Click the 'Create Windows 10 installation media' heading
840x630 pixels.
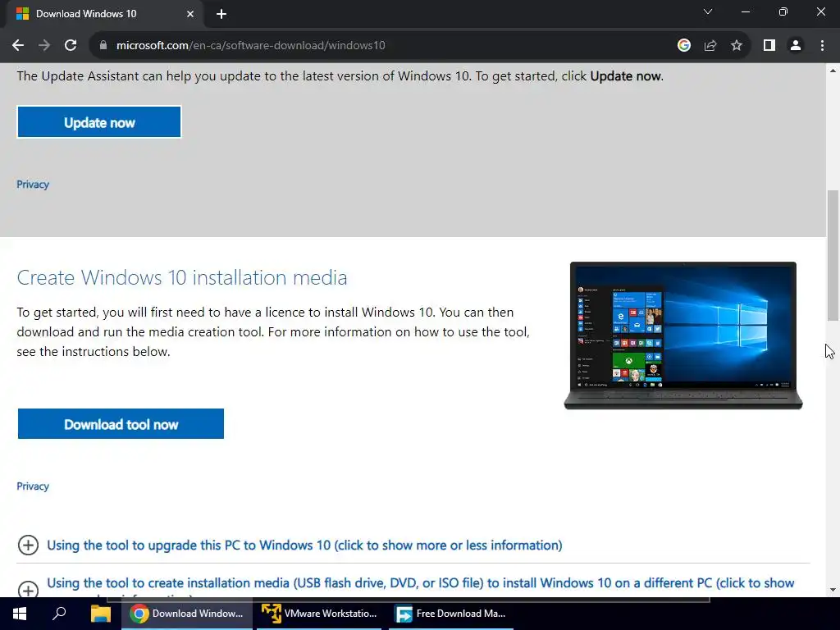point(182,277)
